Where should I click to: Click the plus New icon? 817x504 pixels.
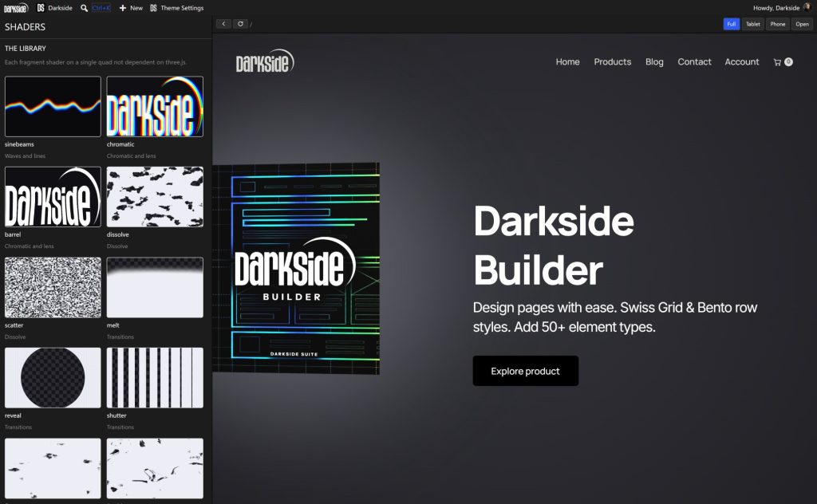pos(122,8)
